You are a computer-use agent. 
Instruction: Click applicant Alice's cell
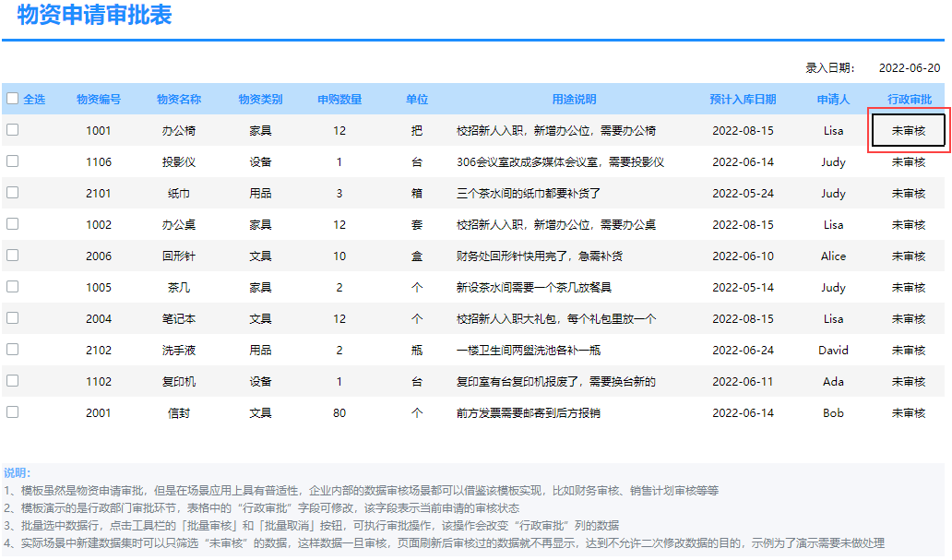[x=833, y=256]
